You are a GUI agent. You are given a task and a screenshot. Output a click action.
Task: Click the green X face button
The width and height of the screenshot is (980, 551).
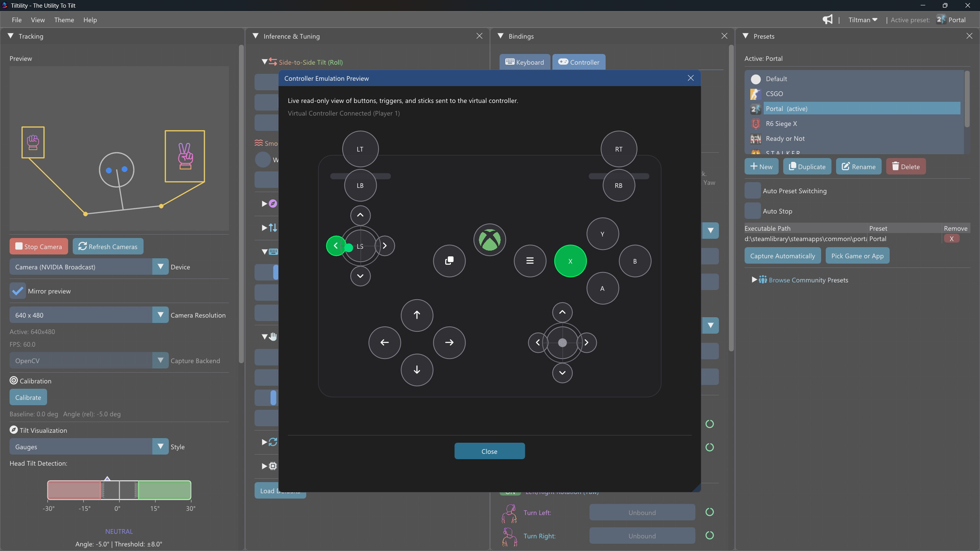[570, 261]
